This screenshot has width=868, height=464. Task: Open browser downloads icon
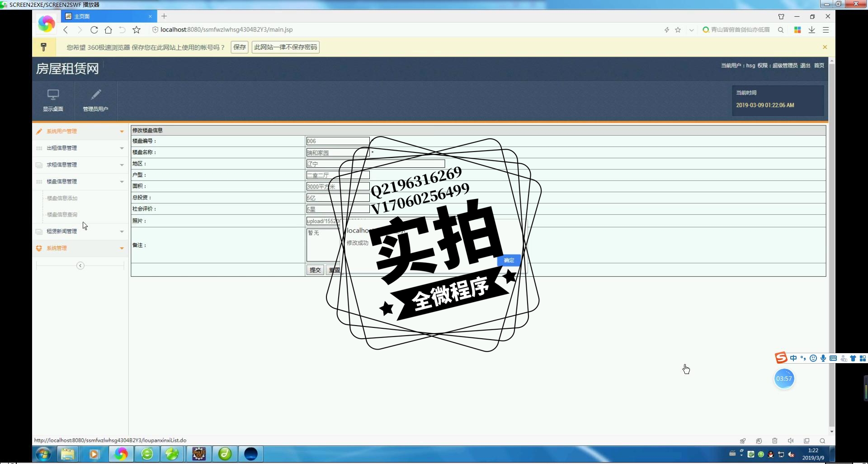[812, 30]
